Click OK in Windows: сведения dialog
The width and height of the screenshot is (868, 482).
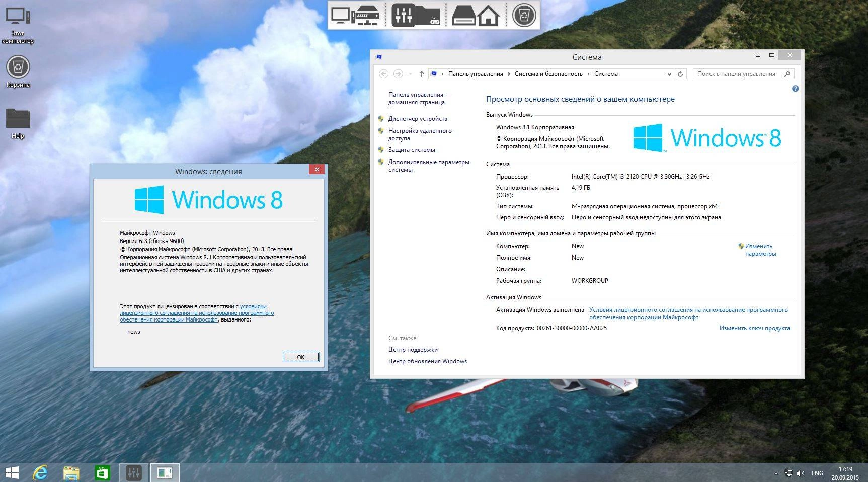click(301, 357)
